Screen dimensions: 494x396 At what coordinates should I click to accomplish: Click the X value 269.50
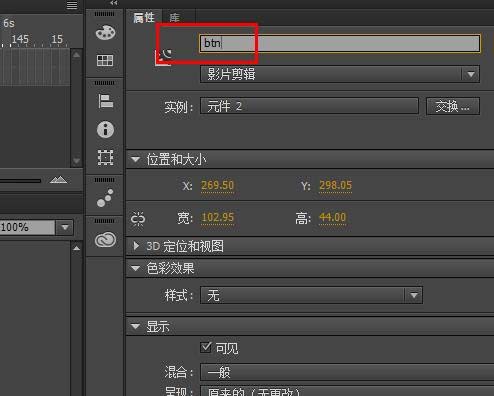pyautogui.click(x=218, y=185)
